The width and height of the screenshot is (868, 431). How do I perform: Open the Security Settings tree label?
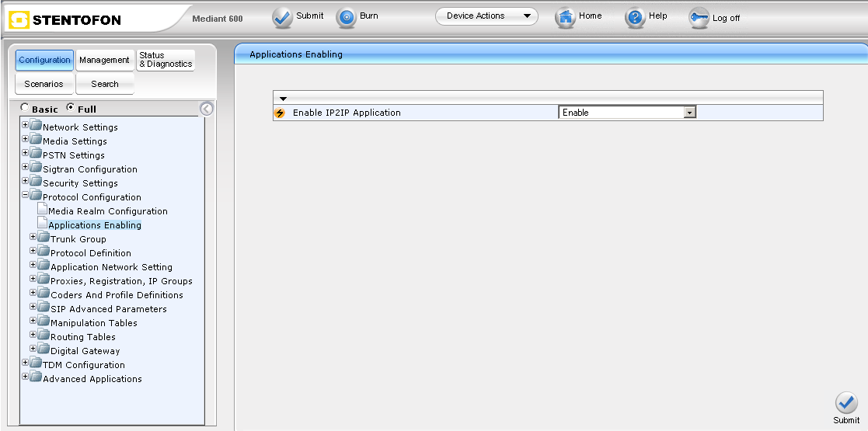click(x=80, y=183)
